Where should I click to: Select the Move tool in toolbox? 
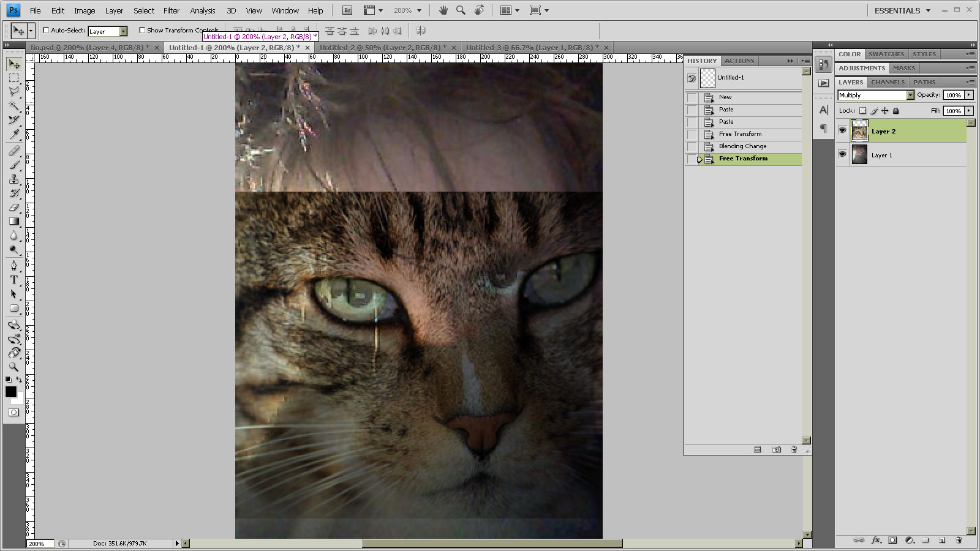(14, 64)
